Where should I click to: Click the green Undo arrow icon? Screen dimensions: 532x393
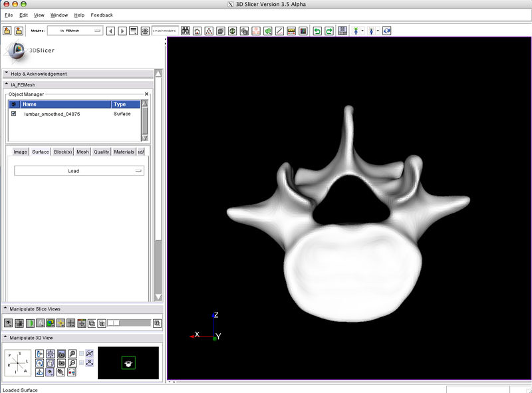click(x=317, y=31)
